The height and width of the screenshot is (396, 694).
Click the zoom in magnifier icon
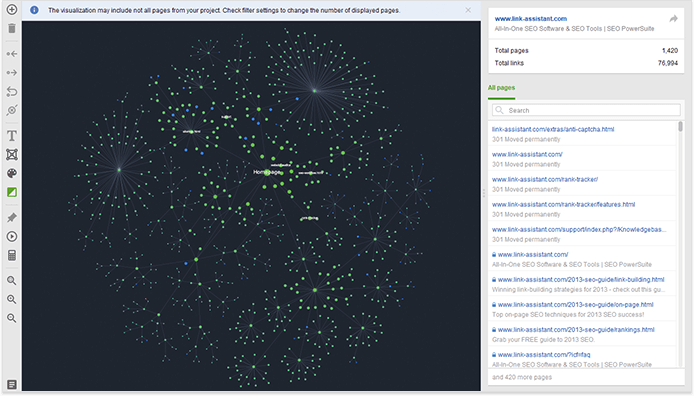click(x=12, y=300)
